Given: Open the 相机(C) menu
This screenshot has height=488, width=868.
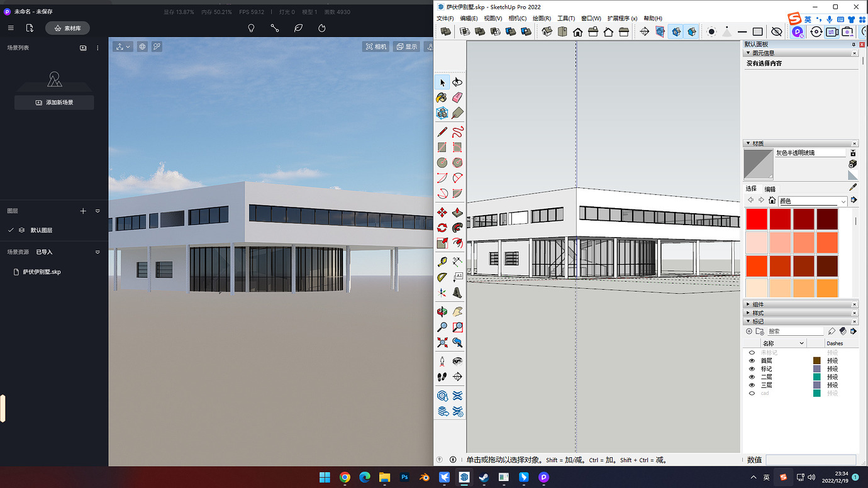Looking at the screenshot, I should coord(517,18).
